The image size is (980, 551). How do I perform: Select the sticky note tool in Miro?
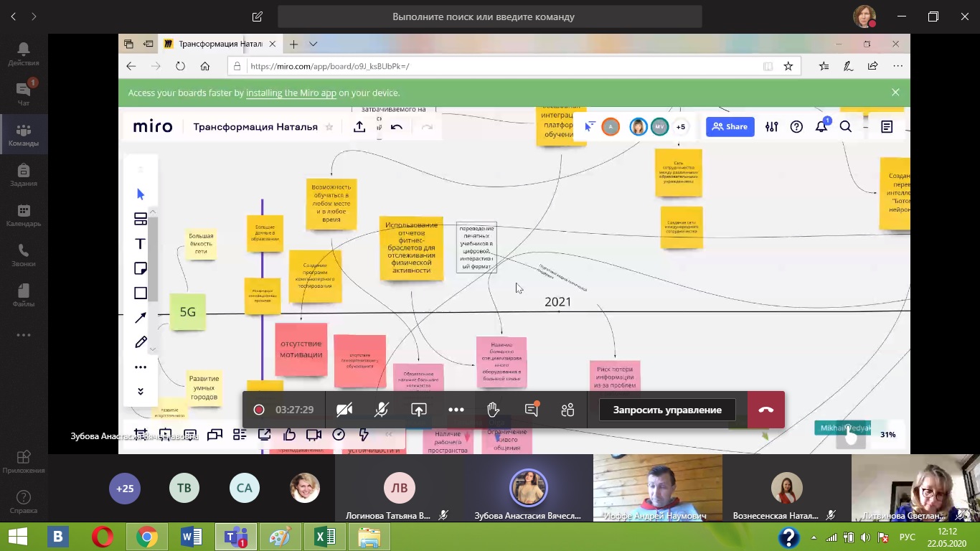pyautogui.click(x=141, y=268)
